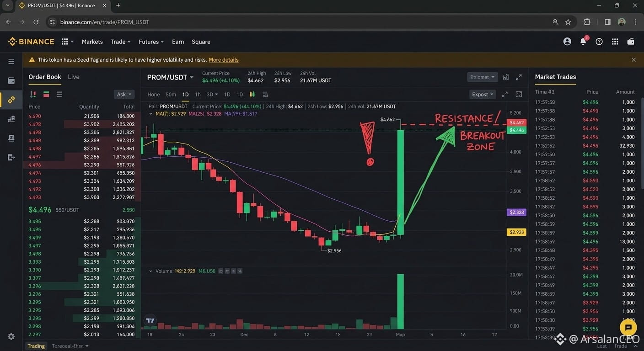Switch order book to the plain list-lines view

[59, 95]
